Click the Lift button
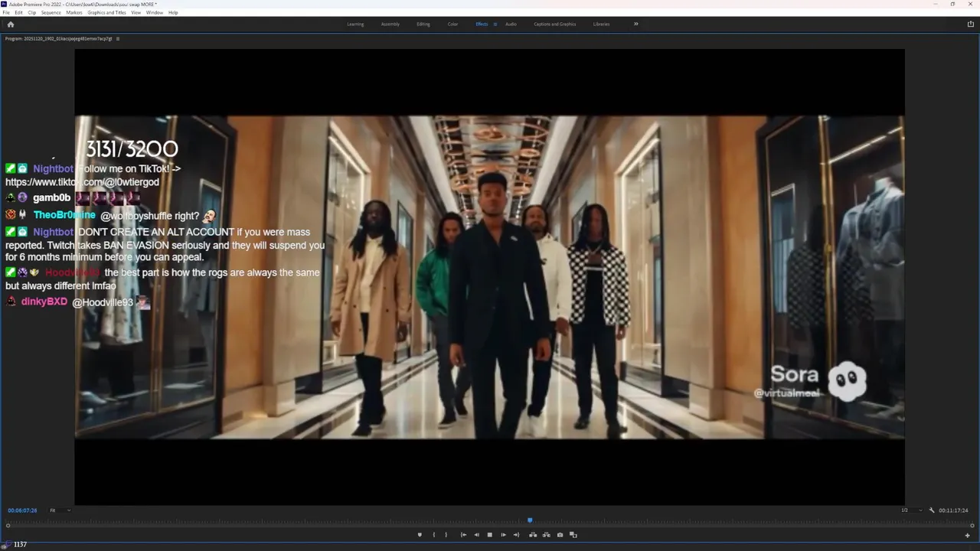The width and height of the screenshot is (980, 551). click(533, 535)
